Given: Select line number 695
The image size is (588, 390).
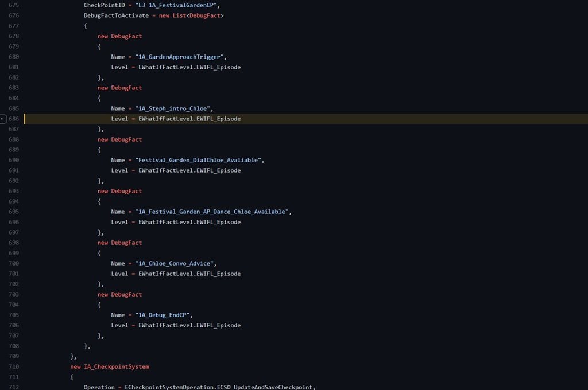Looking at the screenshot, I should coord(14,212).
